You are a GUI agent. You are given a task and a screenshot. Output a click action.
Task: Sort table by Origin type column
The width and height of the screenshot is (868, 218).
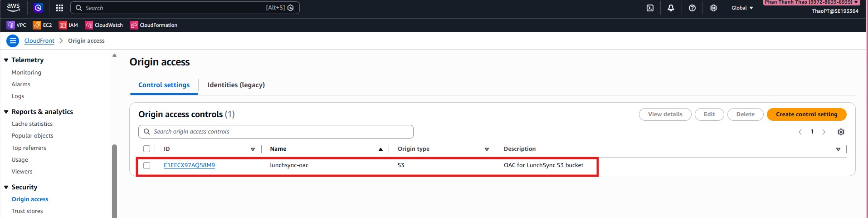(487, 149)
